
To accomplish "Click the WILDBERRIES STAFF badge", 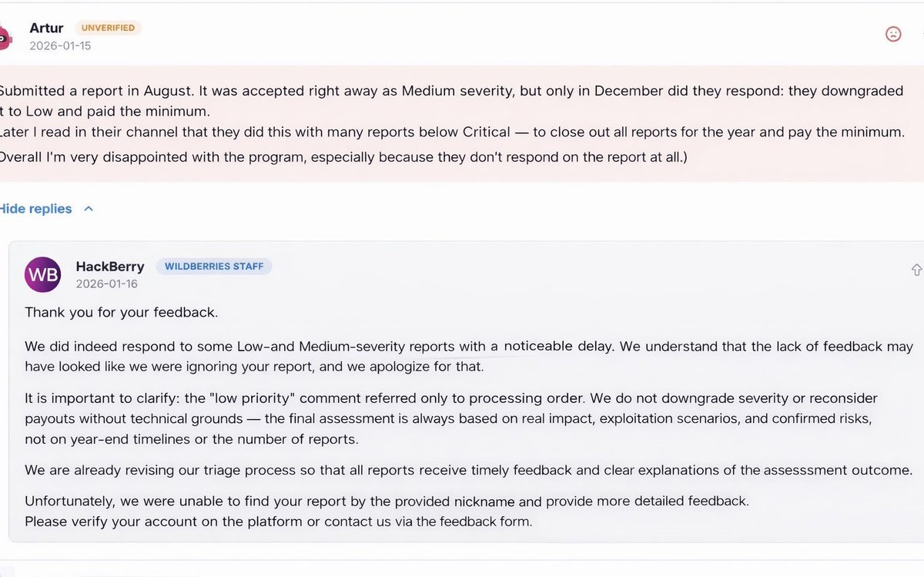I will pyautogui.click(x=214, y=267).
